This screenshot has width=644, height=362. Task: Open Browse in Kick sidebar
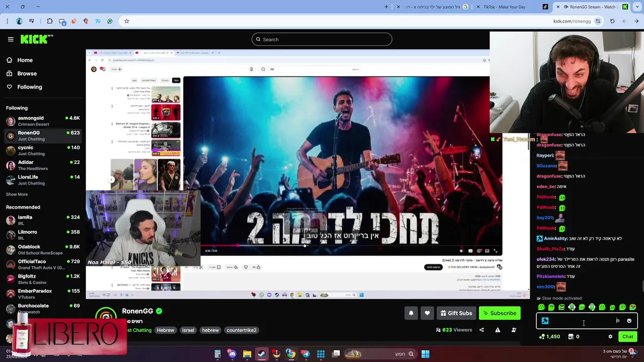click(21, 73)
